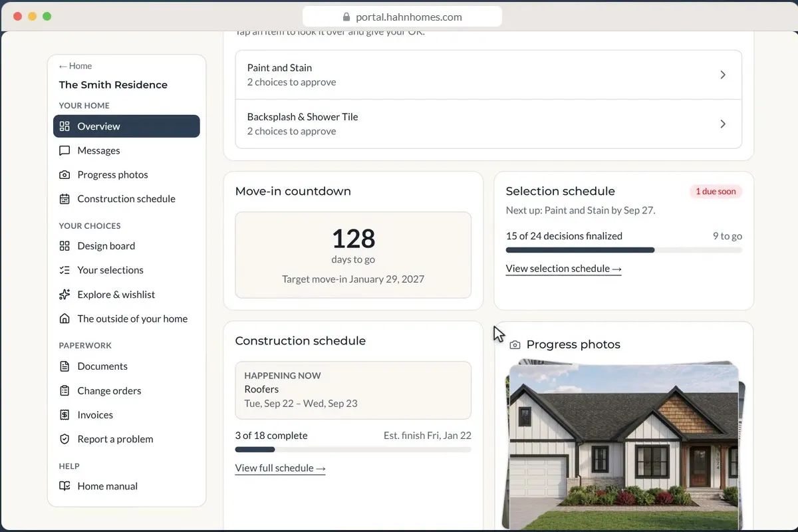Open Your selections page

(x=126, y=270)
